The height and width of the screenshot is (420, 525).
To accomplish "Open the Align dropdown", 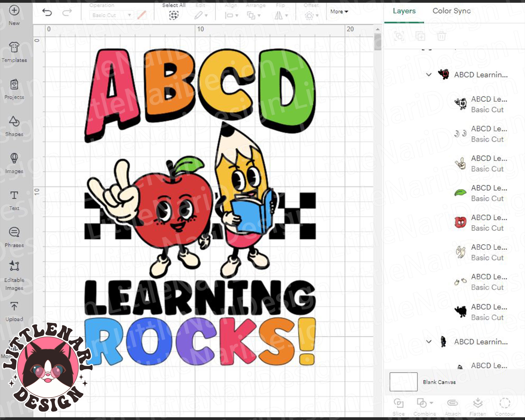I will coord(231,16).
